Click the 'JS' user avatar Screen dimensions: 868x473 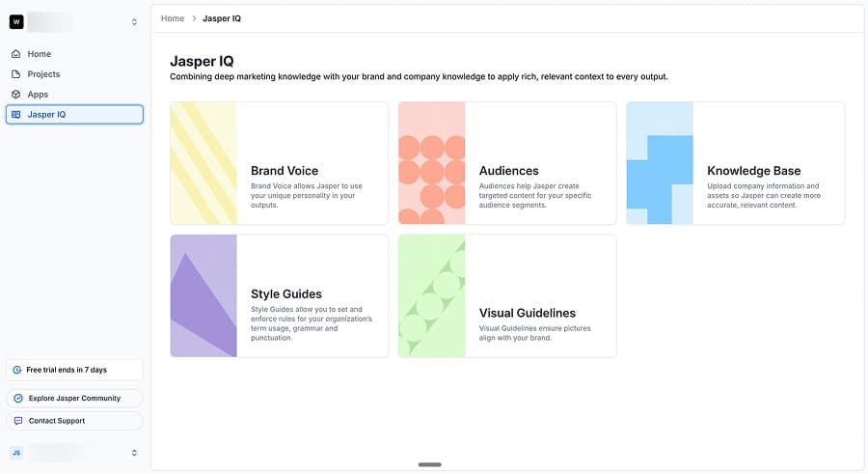pyautogui.click(x=16, y=453)
